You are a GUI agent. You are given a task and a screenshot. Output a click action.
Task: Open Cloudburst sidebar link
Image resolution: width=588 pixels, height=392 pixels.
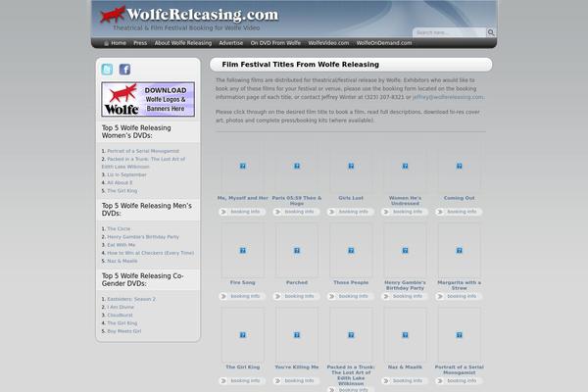point(120,316)
